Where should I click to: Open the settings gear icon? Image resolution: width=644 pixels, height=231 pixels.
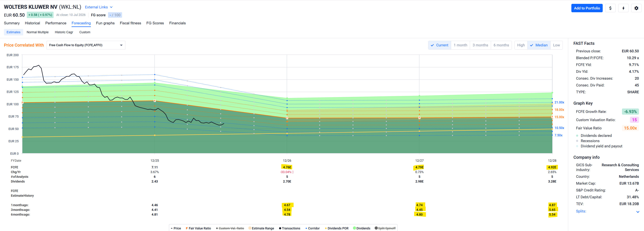636,8
